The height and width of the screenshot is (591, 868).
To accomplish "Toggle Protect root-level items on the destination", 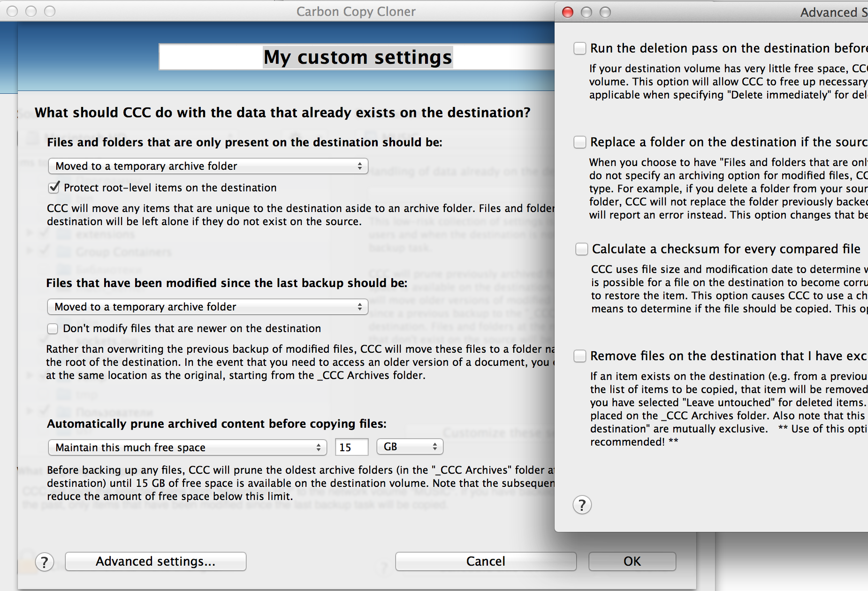I will pyautogui.click(x=54, y=188).
